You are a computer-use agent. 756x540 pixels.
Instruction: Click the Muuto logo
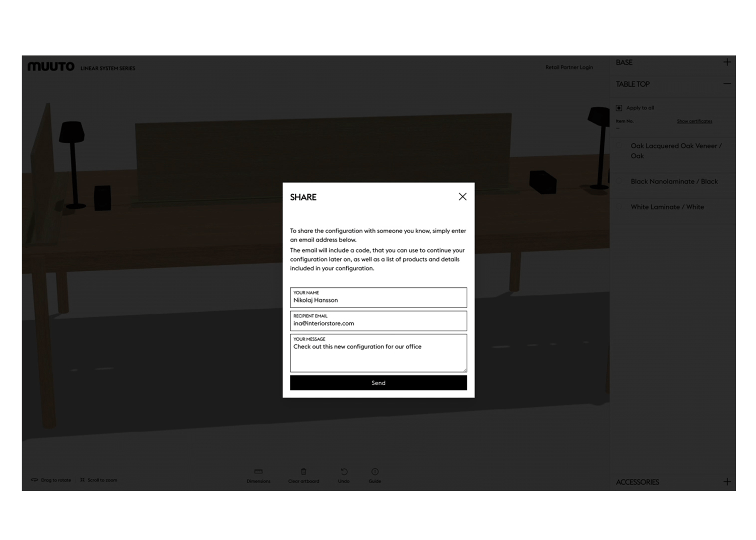pos(51,67)
